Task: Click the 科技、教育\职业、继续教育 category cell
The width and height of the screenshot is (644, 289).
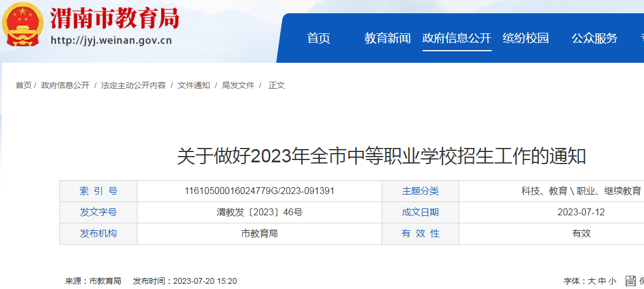Action: tap(581, 191)
